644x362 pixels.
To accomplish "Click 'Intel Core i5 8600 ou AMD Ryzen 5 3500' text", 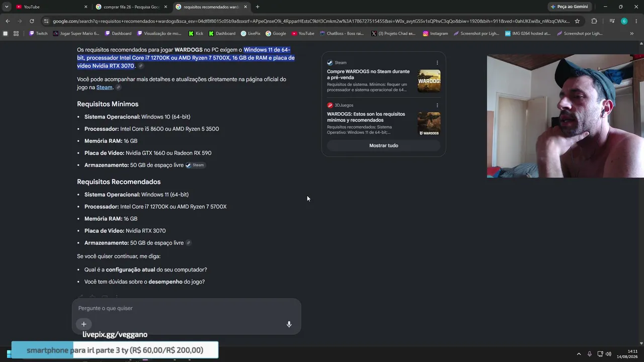I will 170,129.
